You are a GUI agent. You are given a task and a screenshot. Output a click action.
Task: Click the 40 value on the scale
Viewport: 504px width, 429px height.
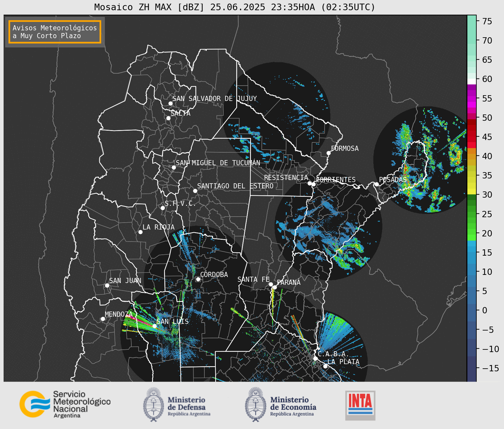[x=487, y=156]
